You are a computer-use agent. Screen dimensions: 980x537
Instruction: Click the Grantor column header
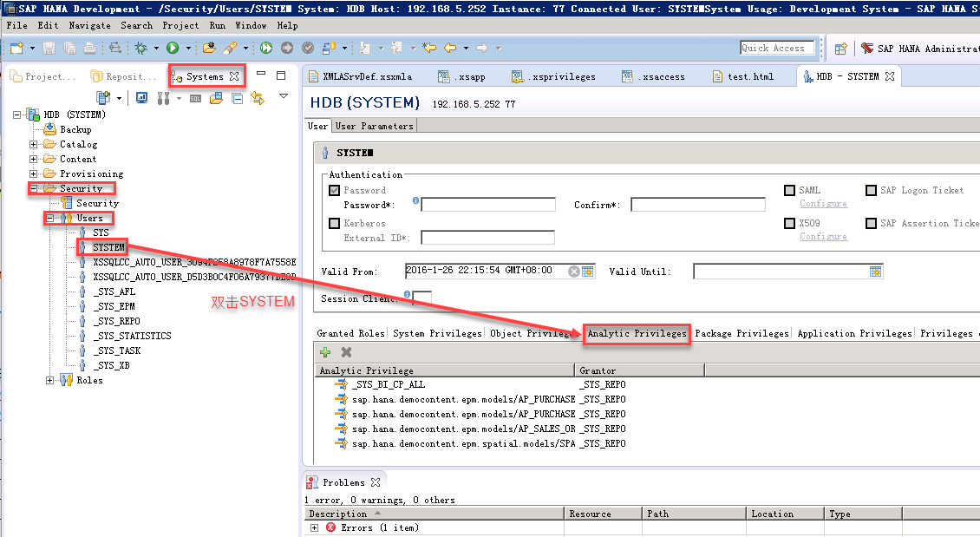tap(639, 370)
